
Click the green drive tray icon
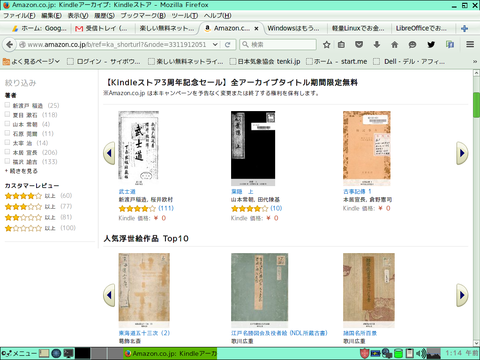pyautogui.click(x=399, y=353)
